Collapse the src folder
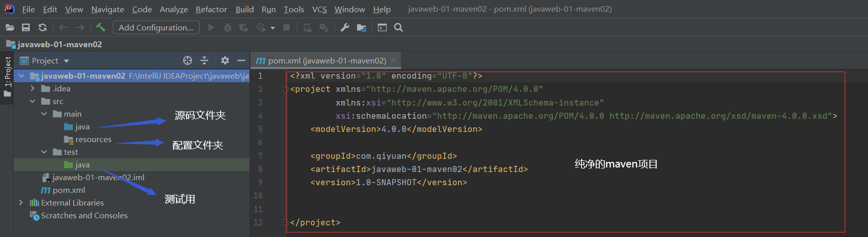This screenshot has width=868, height=237. pyautogui.click(x=32, y=101)
